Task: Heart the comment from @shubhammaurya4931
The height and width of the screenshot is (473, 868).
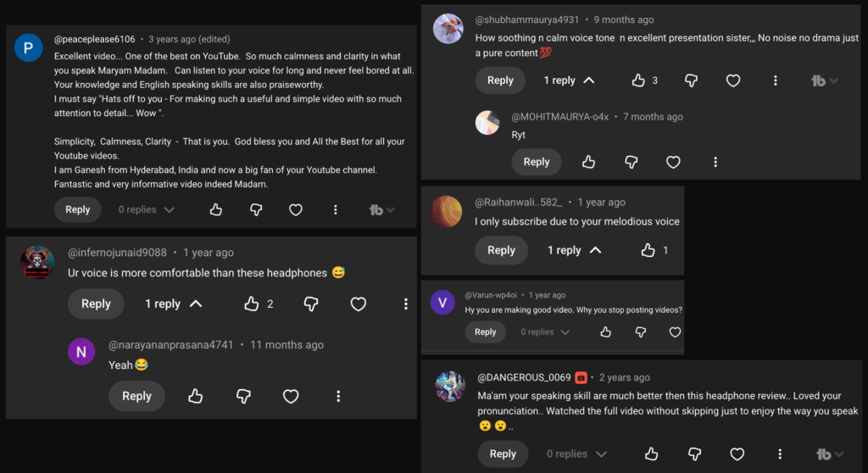Action: pos(732,81)
